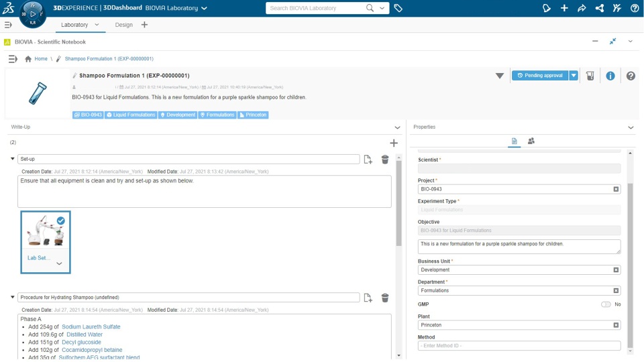Image resolution: width=644 pixels, height=362 pixels.
Task: Expand the search options dropdown arrow
Action: (x=382, y=8)
